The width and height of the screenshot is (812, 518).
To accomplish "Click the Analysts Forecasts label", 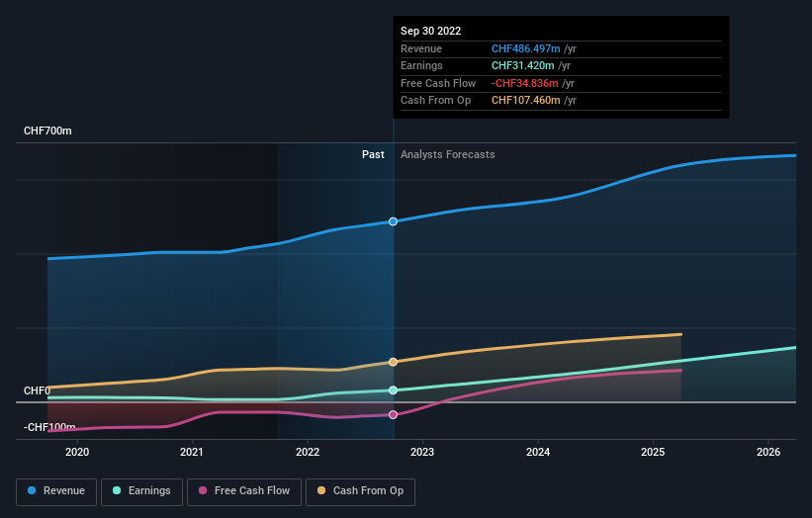I will [x=447, y=154].
